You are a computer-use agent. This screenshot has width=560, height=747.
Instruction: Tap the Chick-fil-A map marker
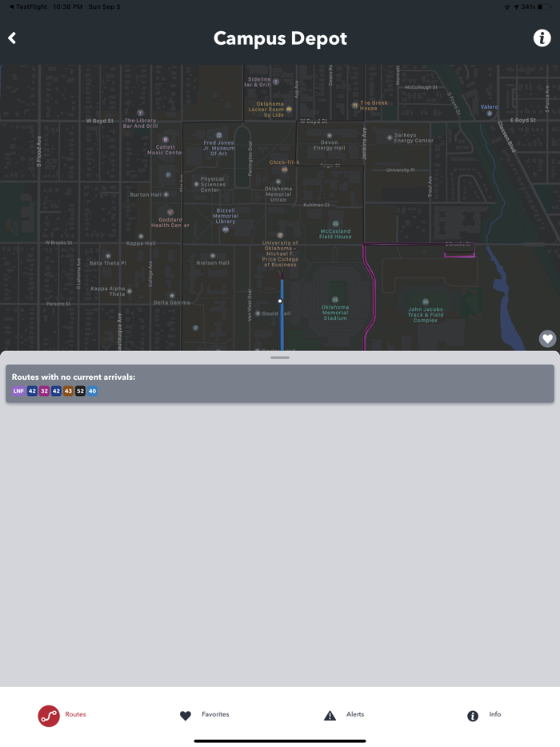coord(285,169)
